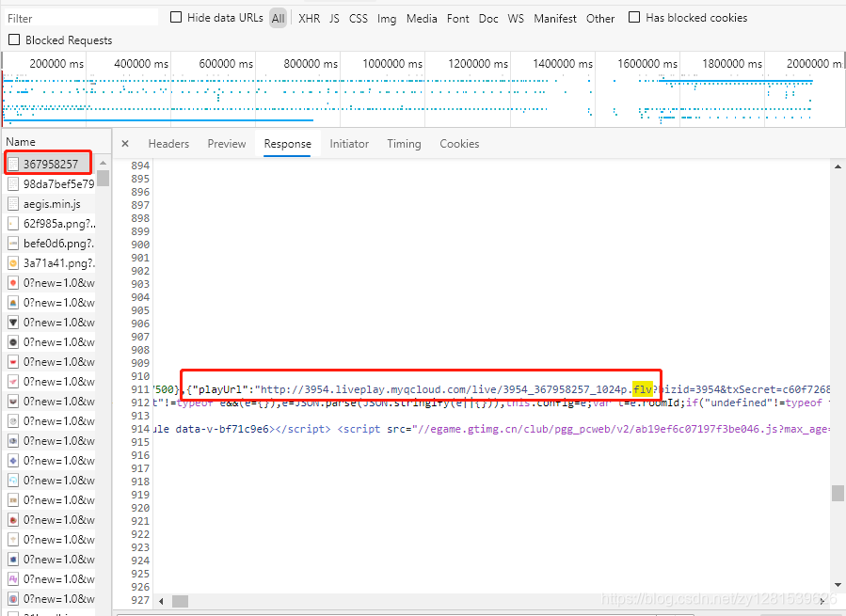Viewport: 846px width, 616px height.
Task: Filter requests by CSS
Action: coord(359,19)
